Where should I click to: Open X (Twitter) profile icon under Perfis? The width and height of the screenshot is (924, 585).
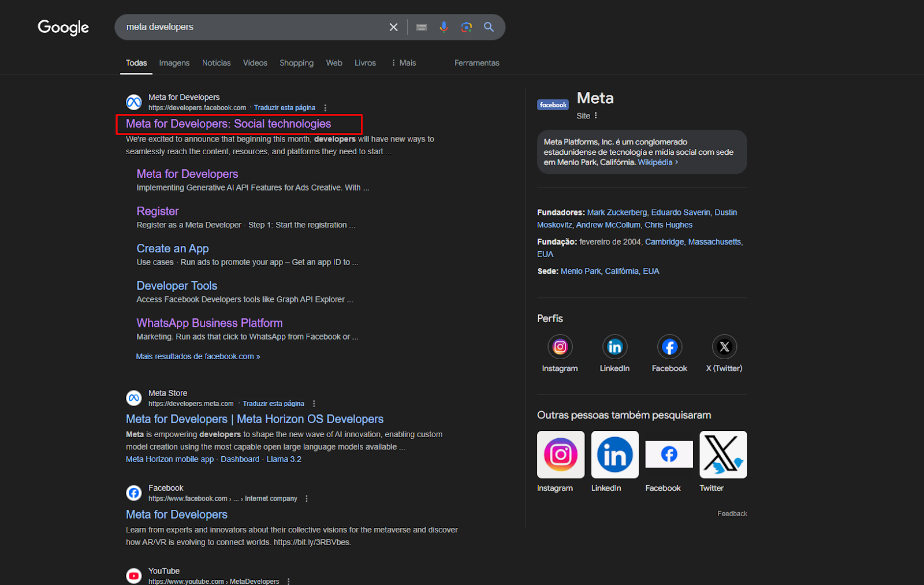[x=724, y=347]
